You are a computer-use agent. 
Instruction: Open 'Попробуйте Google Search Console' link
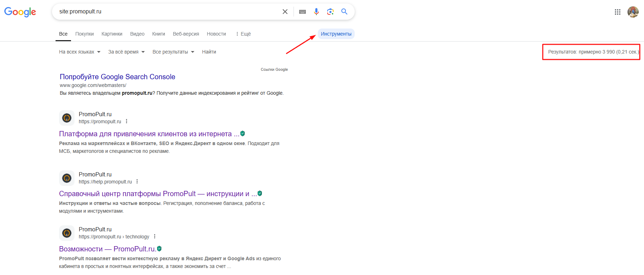[117, 77]
